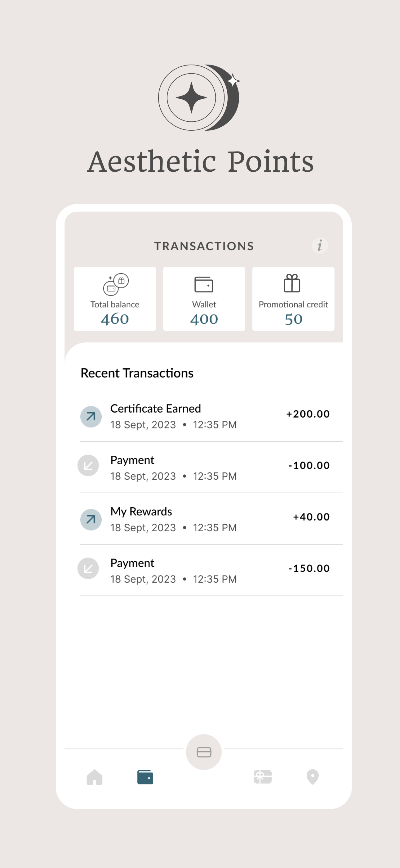Screen dimensions: 400x868
Task: Tap the Promotional credit gift icon
Action: [292, 283]
